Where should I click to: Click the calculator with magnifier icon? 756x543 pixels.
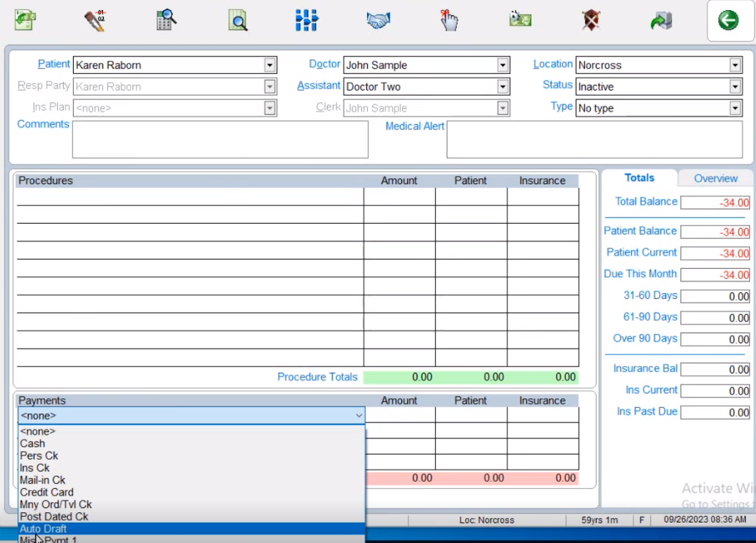(167, 20)
